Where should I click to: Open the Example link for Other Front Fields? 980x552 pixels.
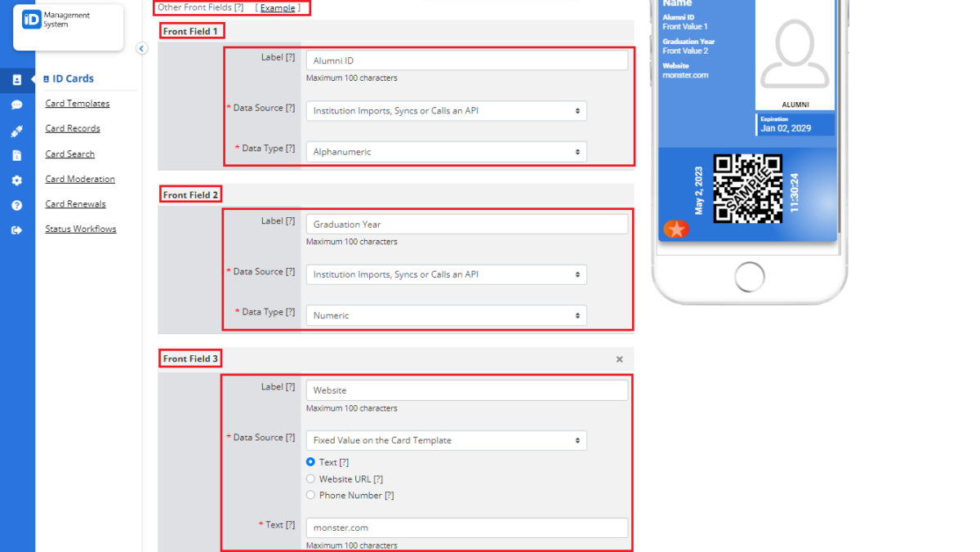coord(278,7)
